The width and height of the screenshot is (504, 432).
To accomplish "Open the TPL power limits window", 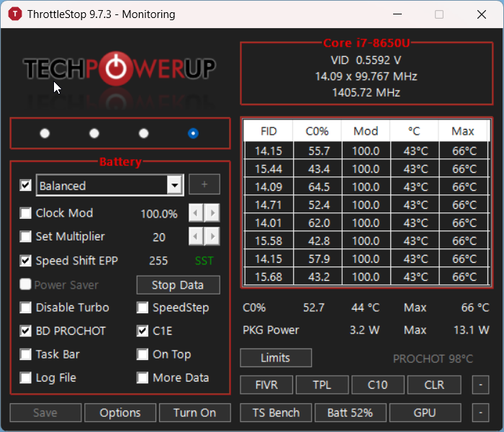I will (x=322, y=384).
